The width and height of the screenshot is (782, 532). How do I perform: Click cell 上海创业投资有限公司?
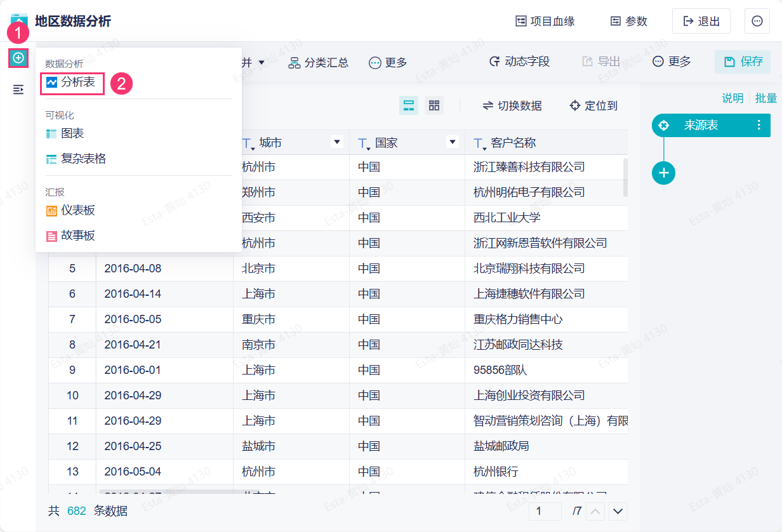pyautogui.click(x=547, y=396)
